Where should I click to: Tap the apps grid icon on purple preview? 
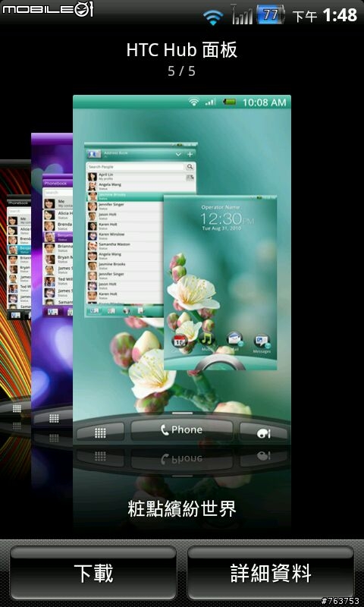coord(54,418)
